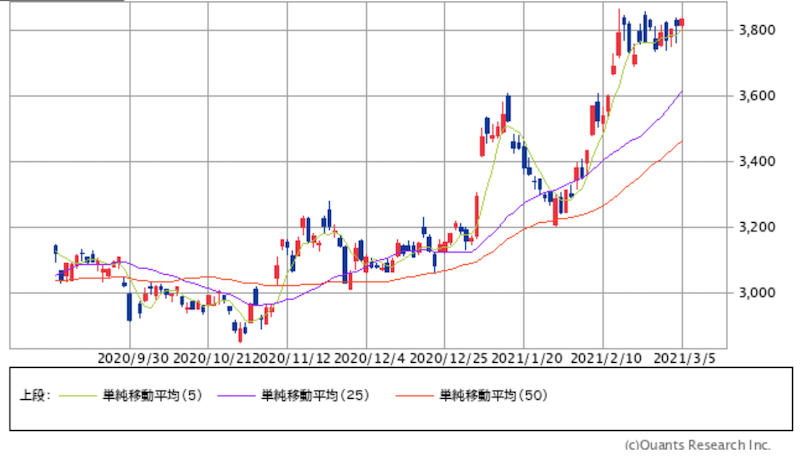The width and height of the screenshot is (800, 464).
Task: Click the red 50-day average legend line
Action: point(414,396)
